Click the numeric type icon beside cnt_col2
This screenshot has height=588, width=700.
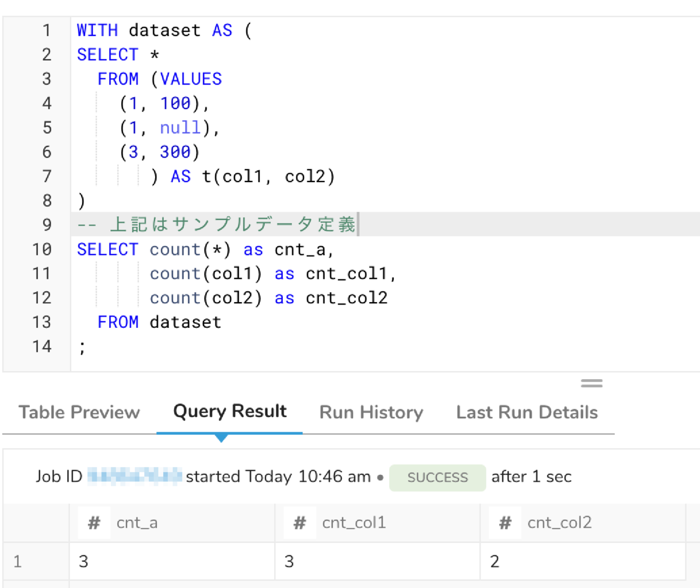(x=504, y=523)
